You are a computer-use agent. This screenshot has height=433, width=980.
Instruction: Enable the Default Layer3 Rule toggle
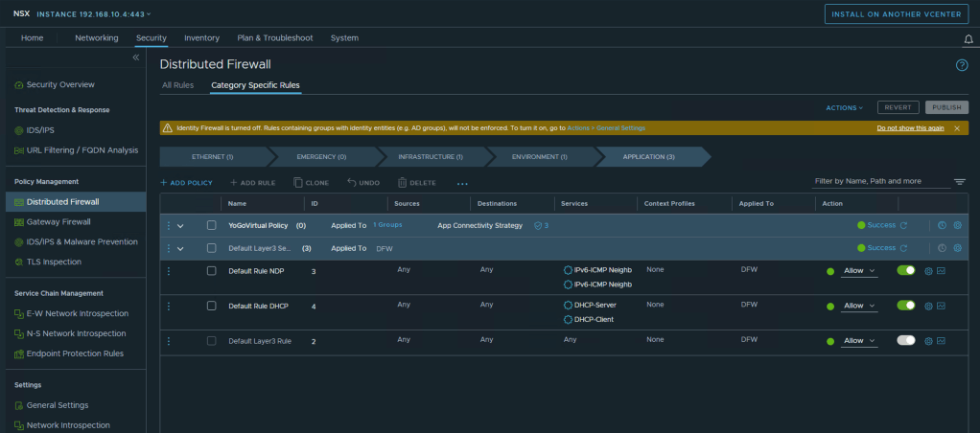(x=905, y=340)
